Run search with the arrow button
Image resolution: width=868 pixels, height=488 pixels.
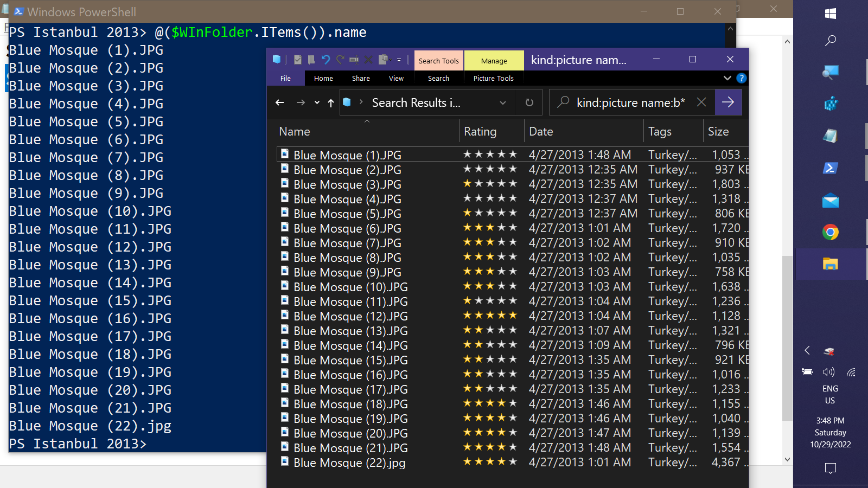point(728,102)
